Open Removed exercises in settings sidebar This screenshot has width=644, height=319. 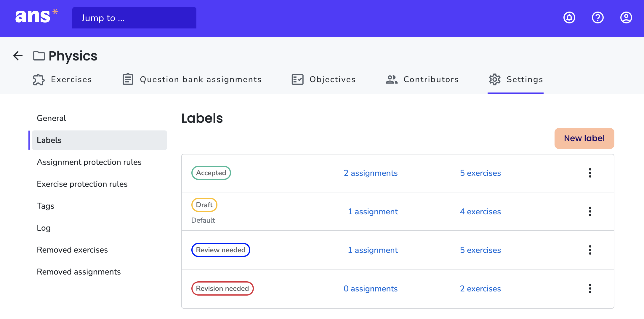(x=72, y=250)
